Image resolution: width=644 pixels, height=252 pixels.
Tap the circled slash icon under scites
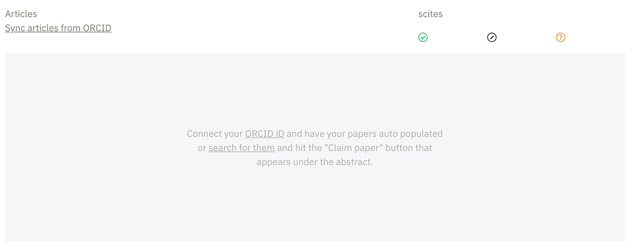point(492,38)
